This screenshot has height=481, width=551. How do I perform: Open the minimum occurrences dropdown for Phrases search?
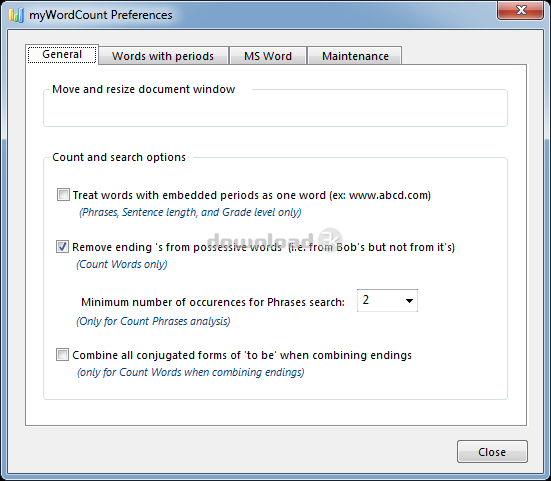coord(387,300)
